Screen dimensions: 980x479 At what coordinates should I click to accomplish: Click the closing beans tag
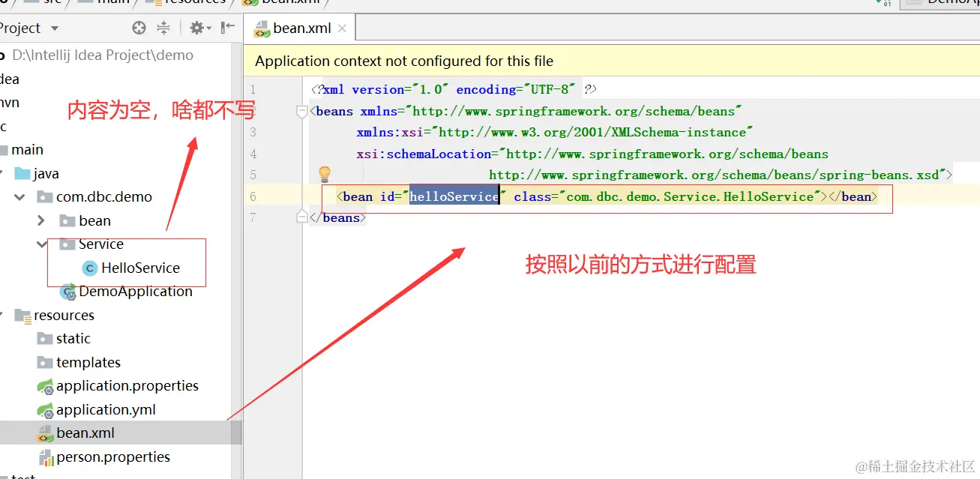point(337,217)
